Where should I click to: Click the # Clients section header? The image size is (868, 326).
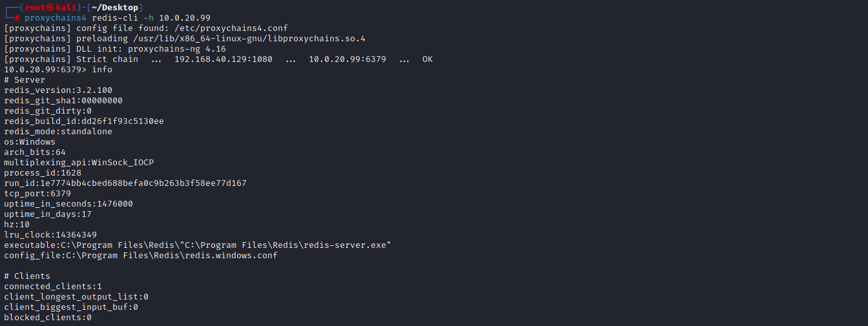(x=27, y=276)
